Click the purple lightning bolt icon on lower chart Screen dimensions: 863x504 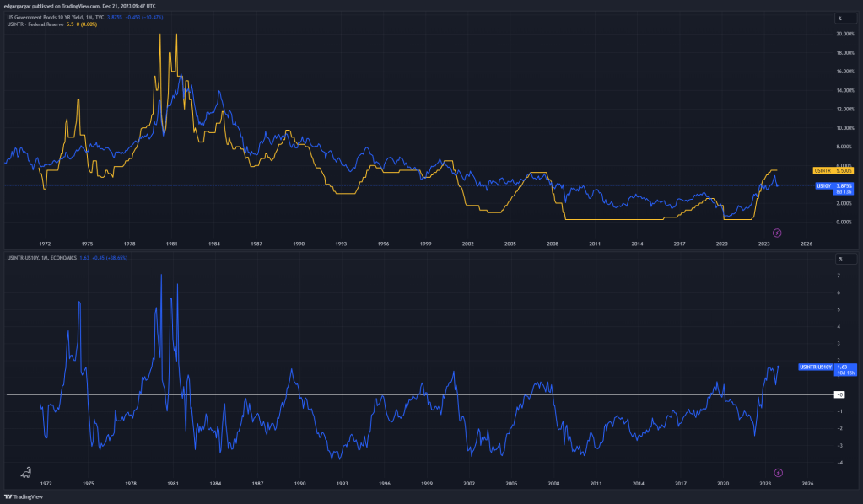click(777, 472)
